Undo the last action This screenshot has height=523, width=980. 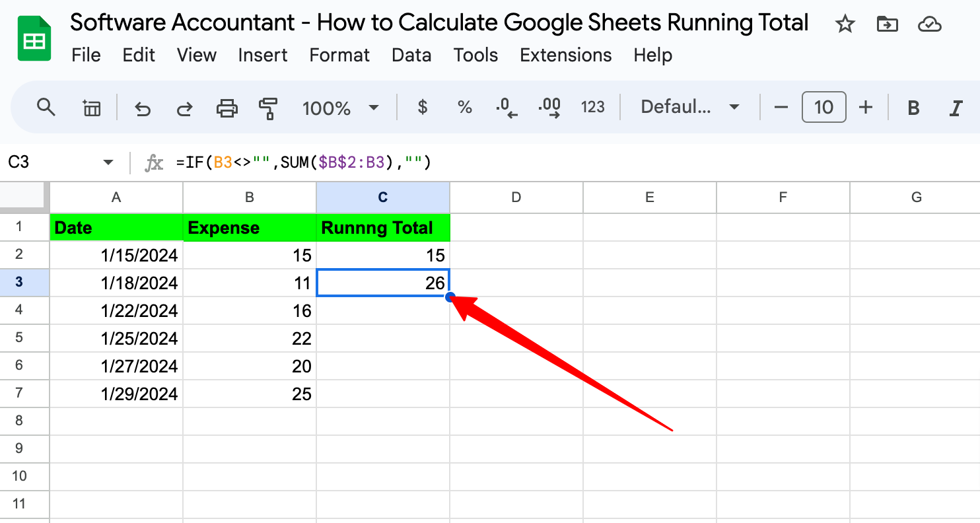point(143,108)
